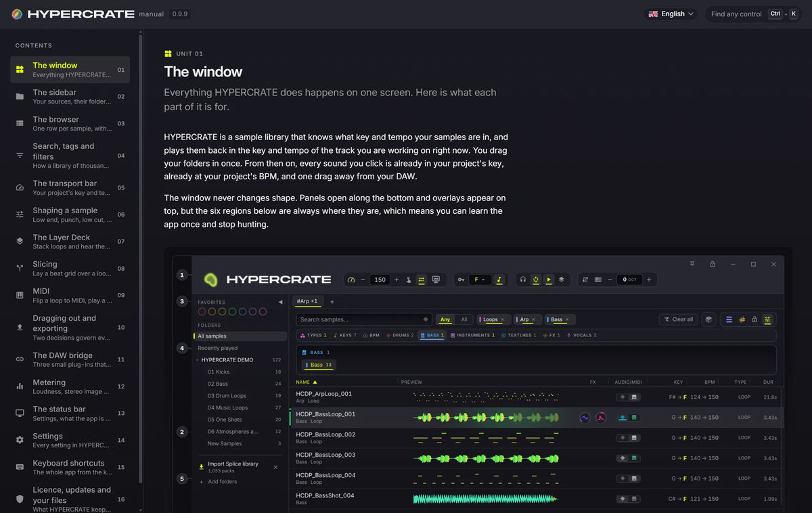
Task: Toggle the yellow sliders filter icon
Action: 767,319
